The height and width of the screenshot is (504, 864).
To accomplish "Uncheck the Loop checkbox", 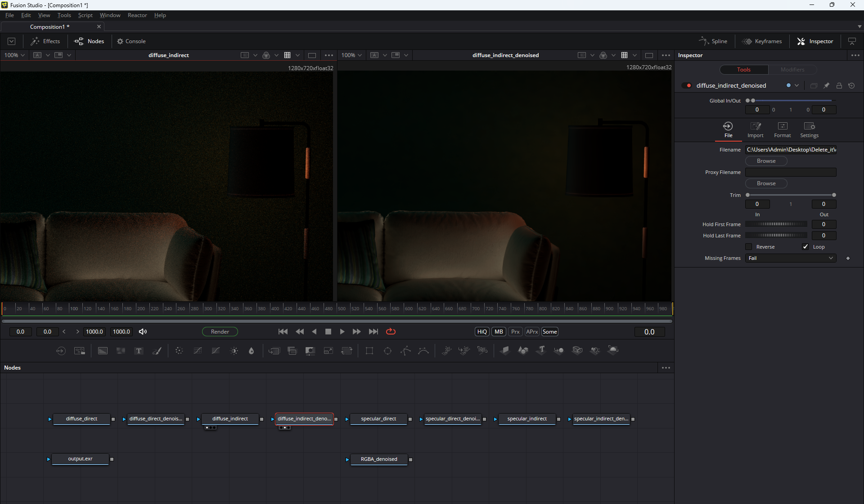I will coord(805,247).
